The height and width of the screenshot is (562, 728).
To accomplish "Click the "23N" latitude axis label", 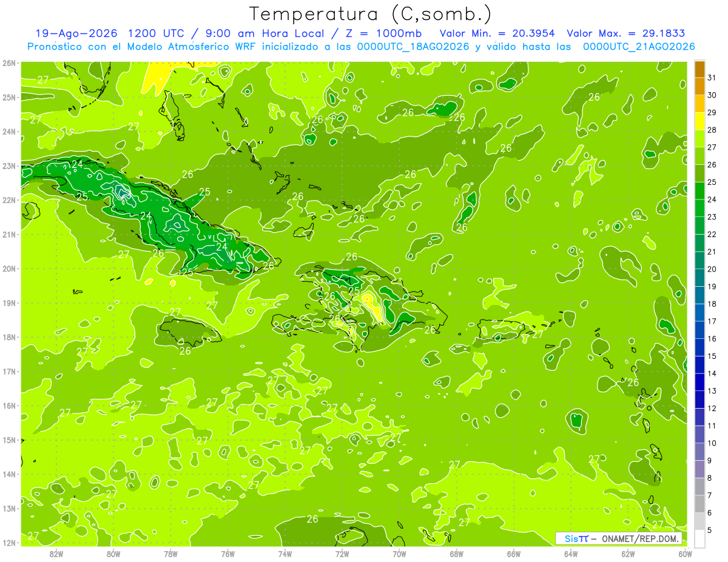I will coord(9,166).
